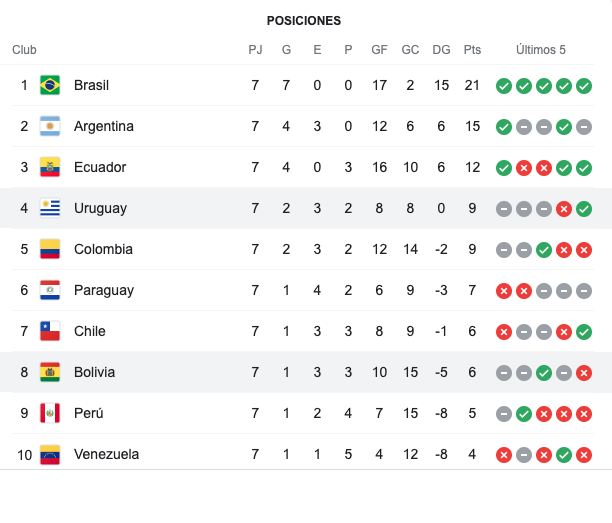Click the Perú flag icon
612x523 pixels.
pos(50,413)
